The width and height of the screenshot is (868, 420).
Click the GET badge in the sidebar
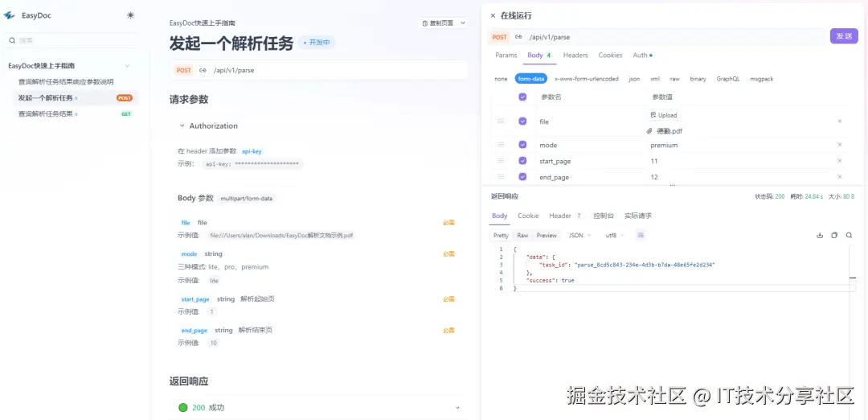[x=126, y=114]
